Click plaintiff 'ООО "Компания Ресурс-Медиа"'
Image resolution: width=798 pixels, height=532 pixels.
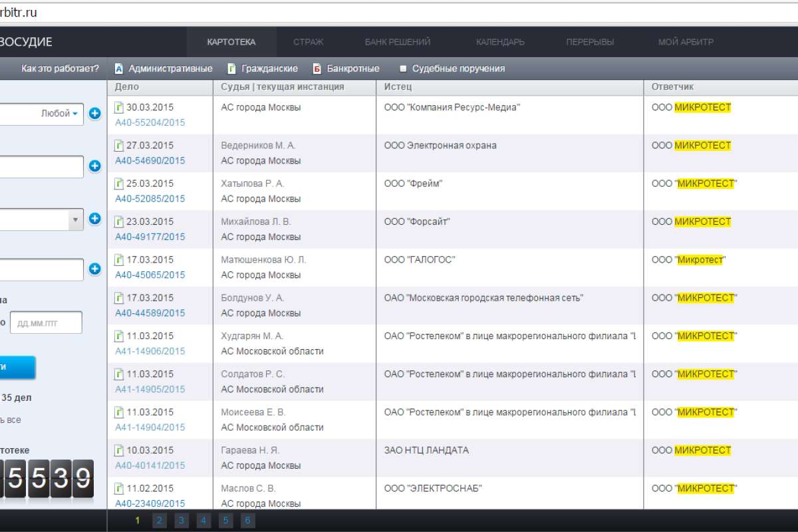452,108
